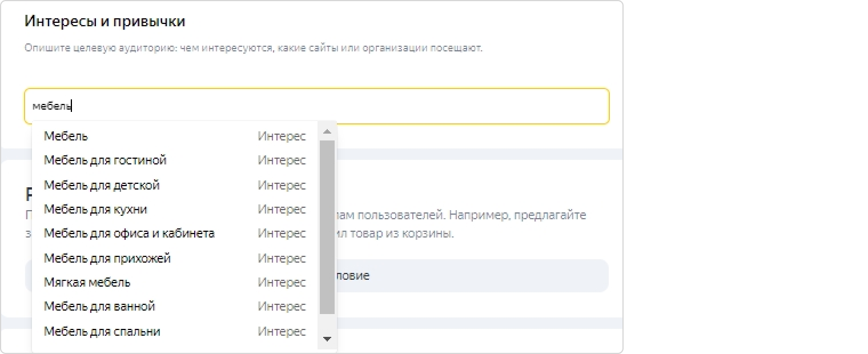Choose 'Мебель для офиса и кабинета'
The height and width of the screenshot is (354, 868).
click(129, 234)
